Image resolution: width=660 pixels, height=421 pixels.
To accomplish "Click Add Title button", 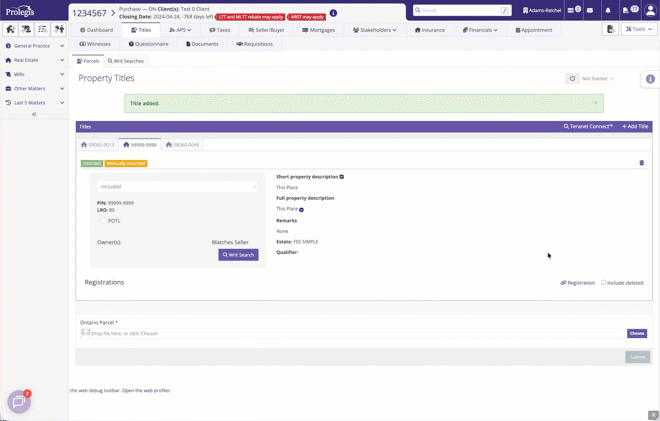I will click(x=635, y=126).
